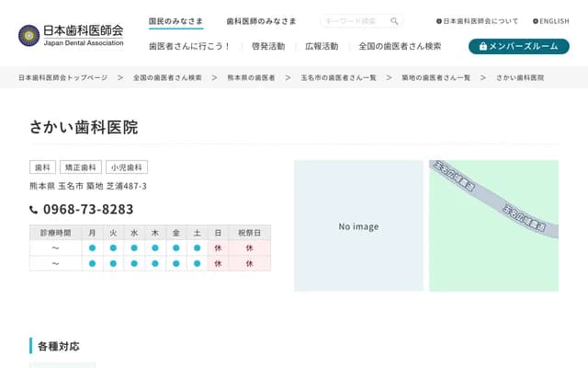The height and width of the screenshot is (368, 588).
Task: Open the 日本歯科医師会について link
Action: point(478,20)
